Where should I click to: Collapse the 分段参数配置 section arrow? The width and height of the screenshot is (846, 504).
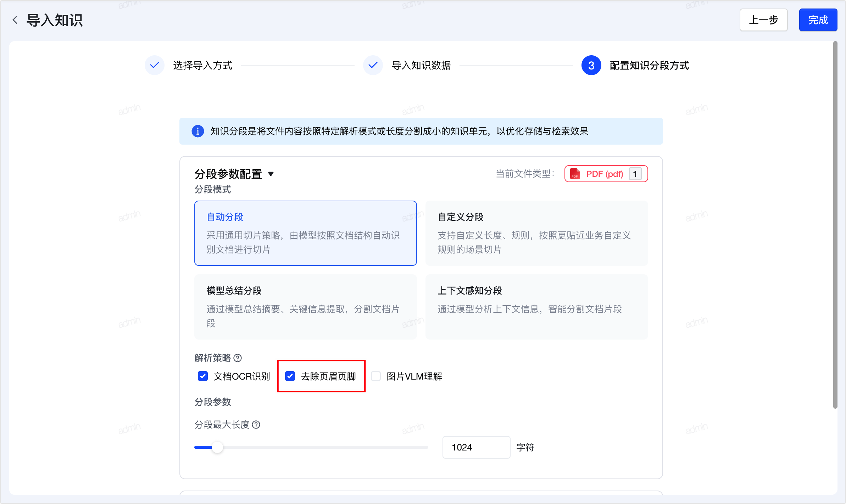click(x=271, y=174)
